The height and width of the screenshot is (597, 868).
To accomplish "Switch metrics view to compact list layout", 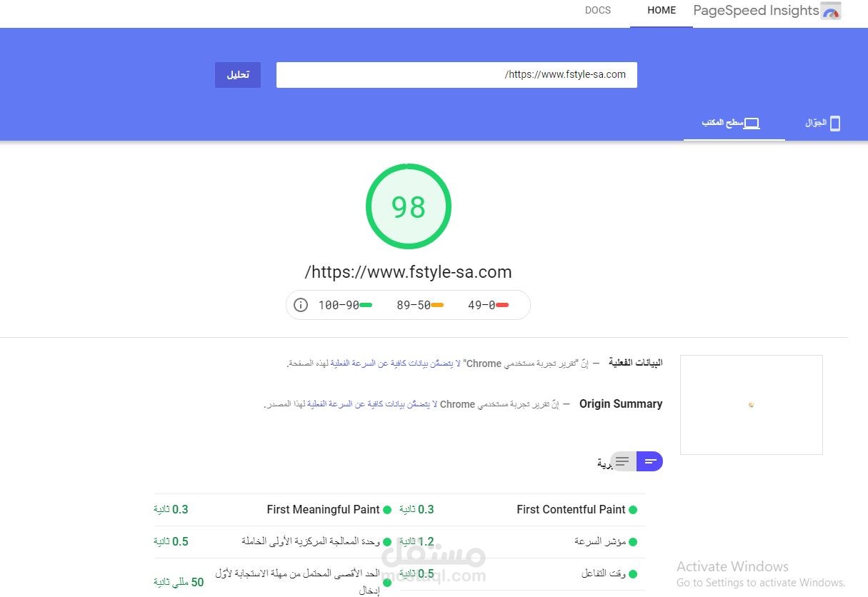I will coord(621,461).
